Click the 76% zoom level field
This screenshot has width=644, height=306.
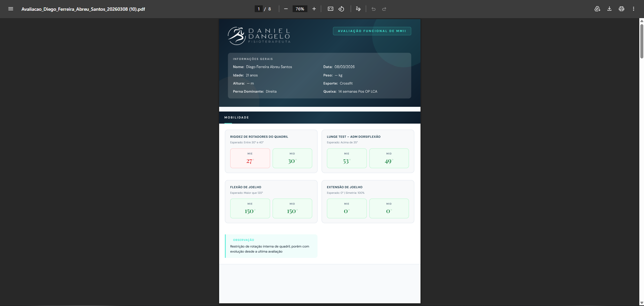pyautogui.click(x=300, y=9)
